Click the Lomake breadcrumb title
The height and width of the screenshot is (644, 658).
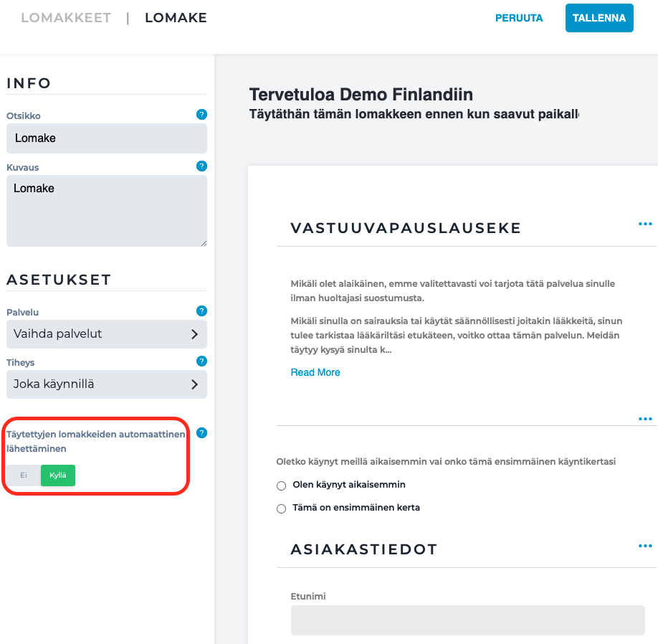point(176,18)
